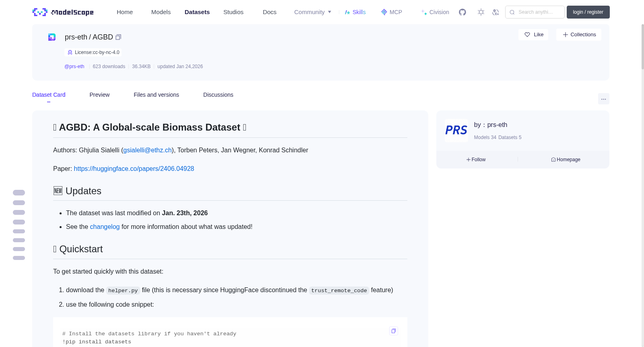
Task: Like the AGBD dataset
Action: (x=533, y=35)
